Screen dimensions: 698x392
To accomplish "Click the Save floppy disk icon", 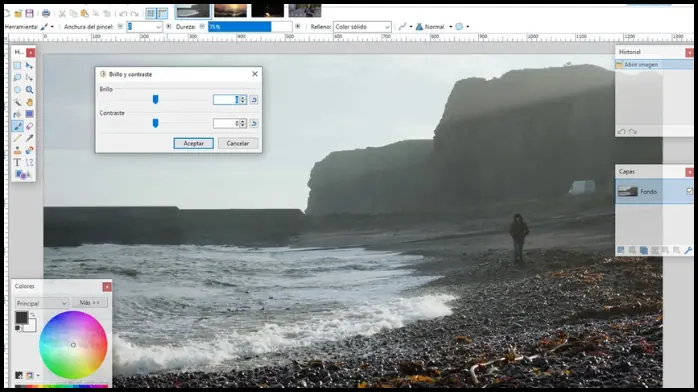I will coord(29,14).
